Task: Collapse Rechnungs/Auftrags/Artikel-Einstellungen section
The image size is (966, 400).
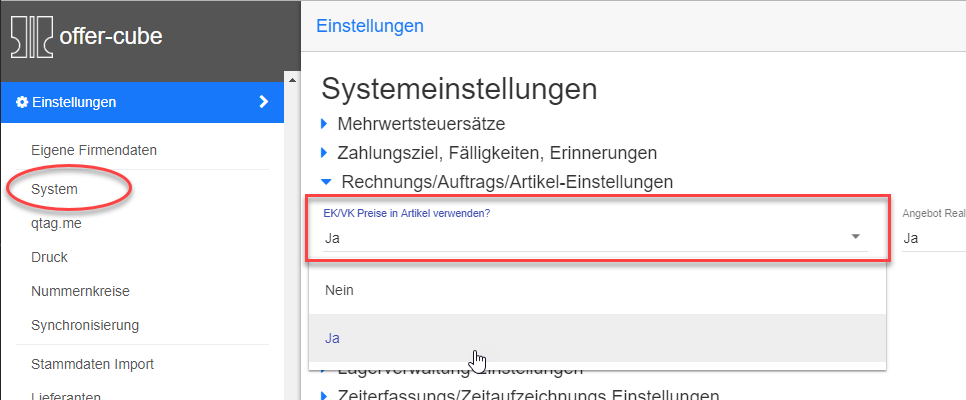Action: (x=506, y=181)
